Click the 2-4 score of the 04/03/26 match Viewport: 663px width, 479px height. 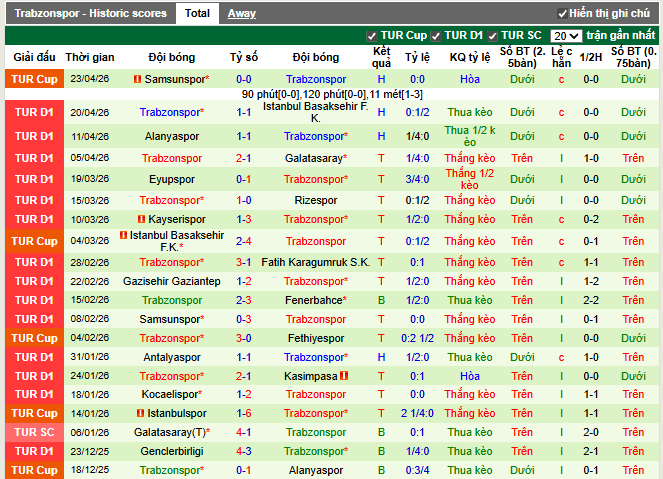[243, 241]
